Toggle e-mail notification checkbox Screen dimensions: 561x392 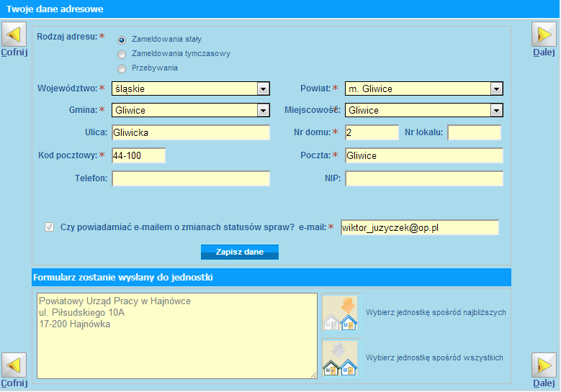[50, 227]
